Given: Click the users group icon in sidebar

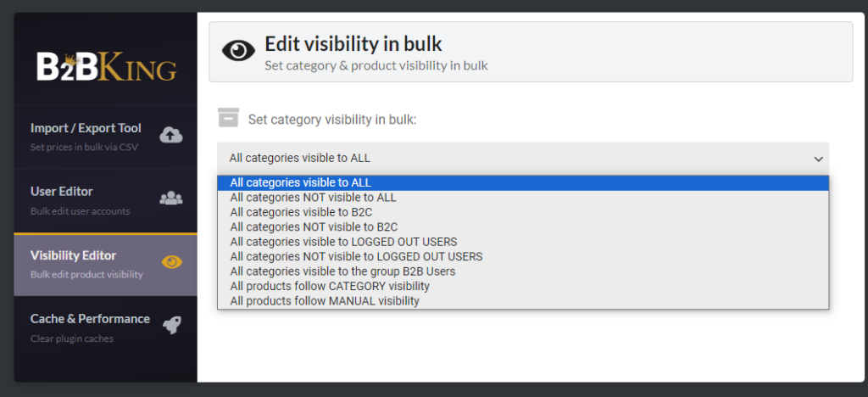Looking at the screenshot, I should pos(171,198).
